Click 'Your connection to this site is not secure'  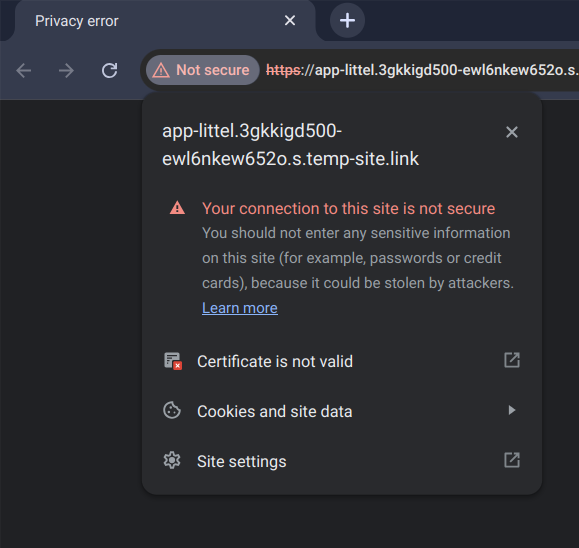click(348, 209)
